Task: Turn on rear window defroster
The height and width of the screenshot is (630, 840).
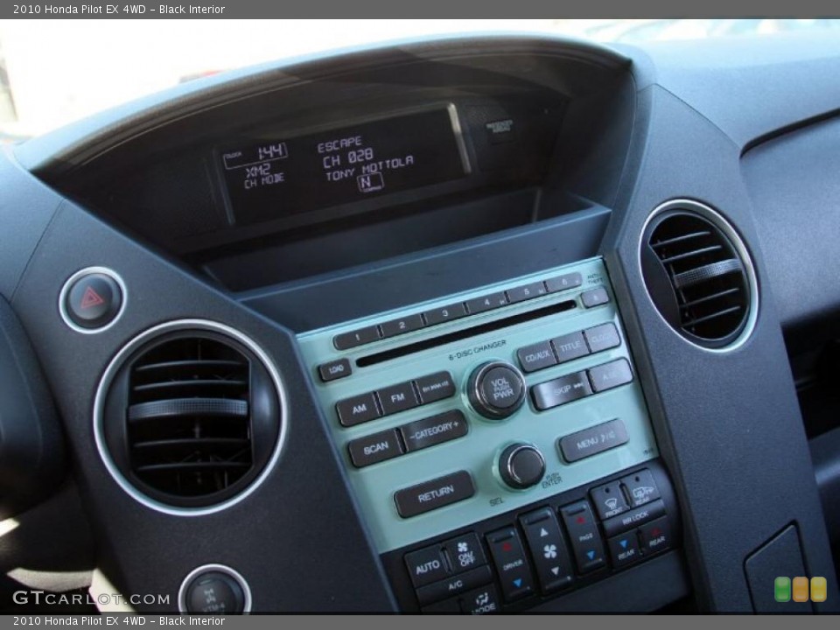Action: pos(641,490)
